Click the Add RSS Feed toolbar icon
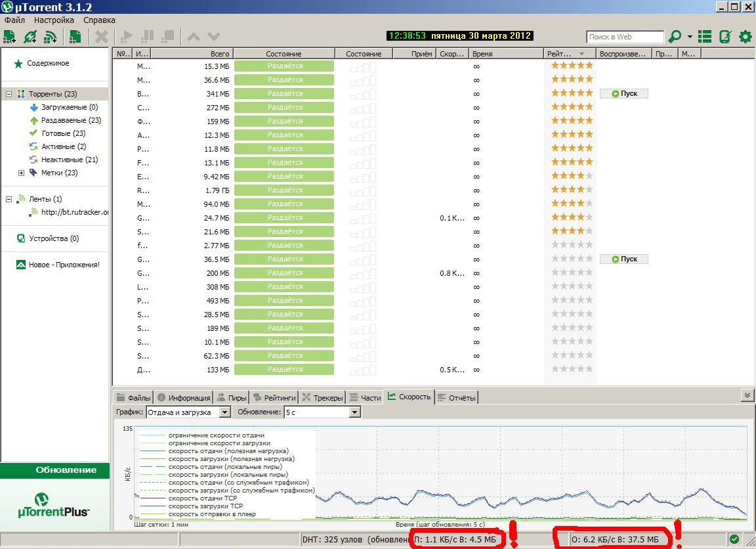 50,37
